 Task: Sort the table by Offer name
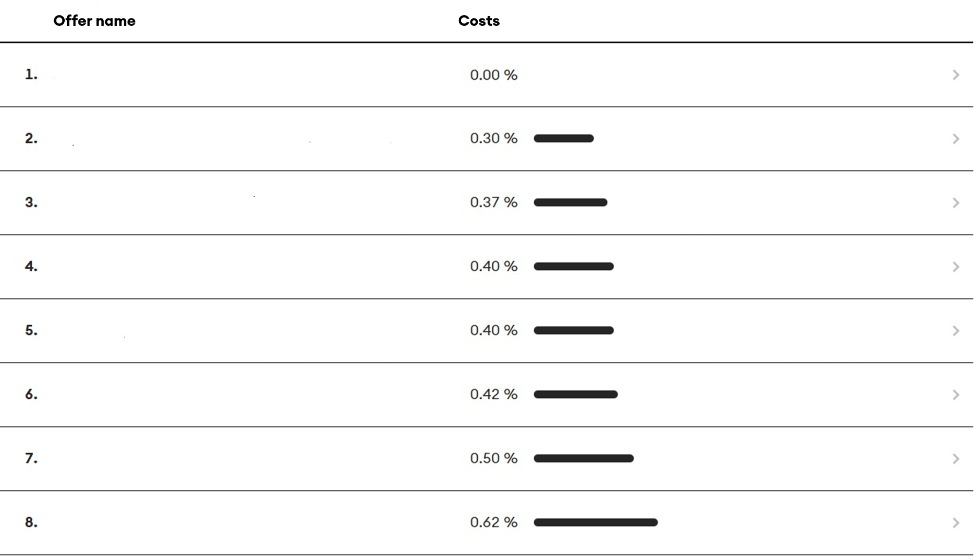point(94,21)
